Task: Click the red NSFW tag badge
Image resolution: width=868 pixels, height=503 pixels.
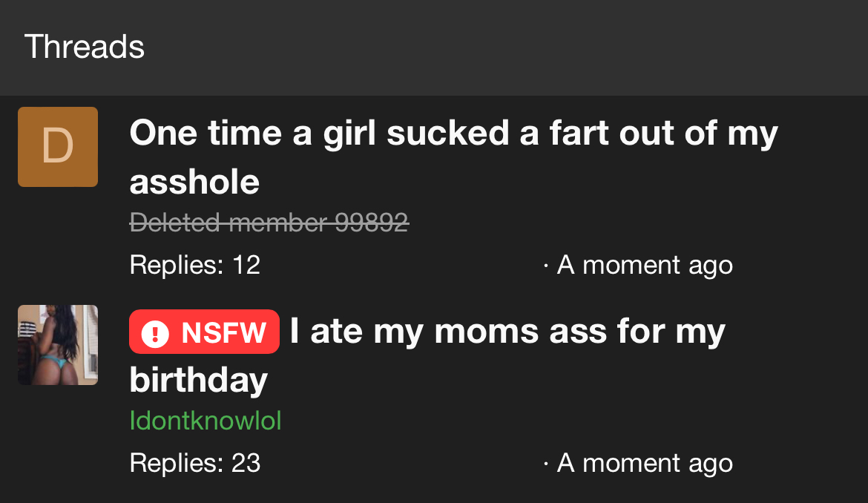Action: [204, 332]
